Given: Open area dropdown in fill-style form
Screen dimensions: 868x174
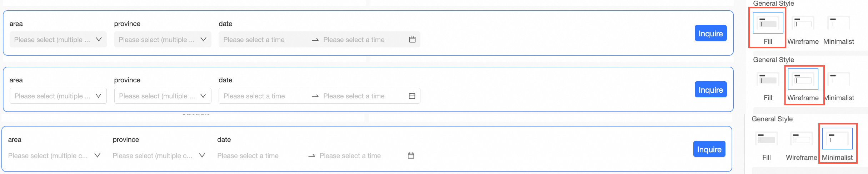Looking at the screenshot, I should [x=58, y=40].
